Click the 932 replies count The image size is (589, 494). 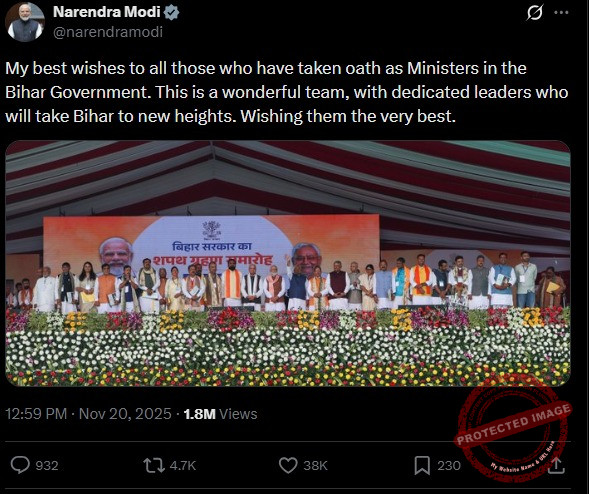[47, 466]
